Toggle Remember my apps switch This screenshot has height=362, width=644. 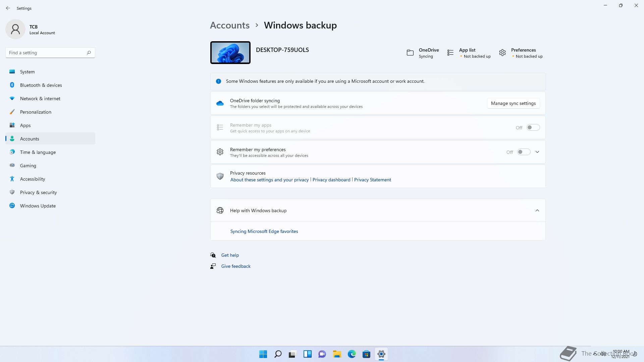point(533,127)
